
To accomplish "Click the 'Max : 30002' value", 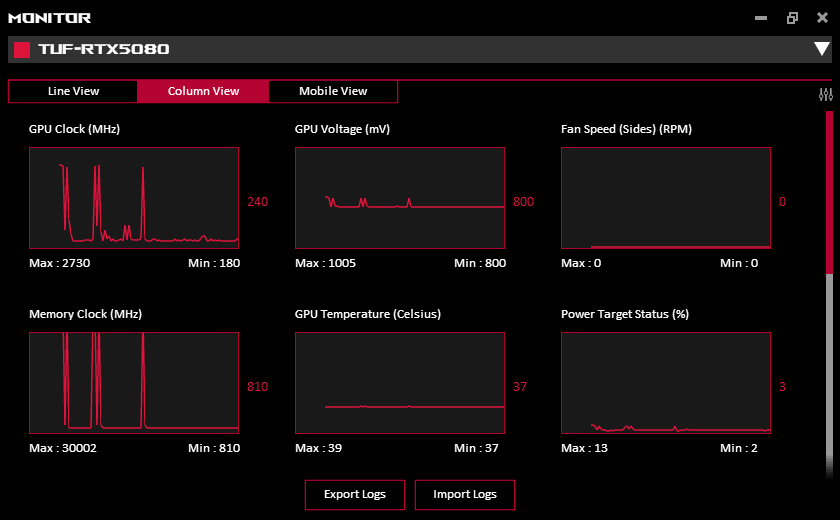I will [x=63, y=448].
